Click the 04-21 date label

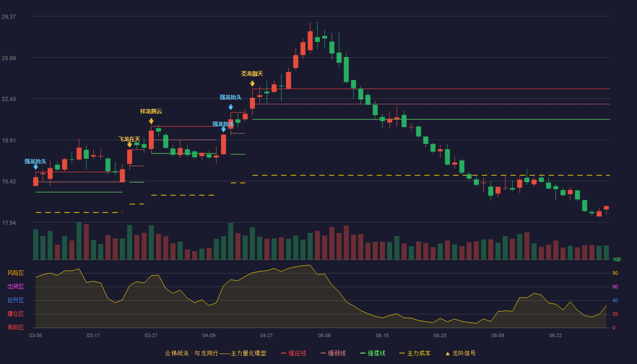267,335
